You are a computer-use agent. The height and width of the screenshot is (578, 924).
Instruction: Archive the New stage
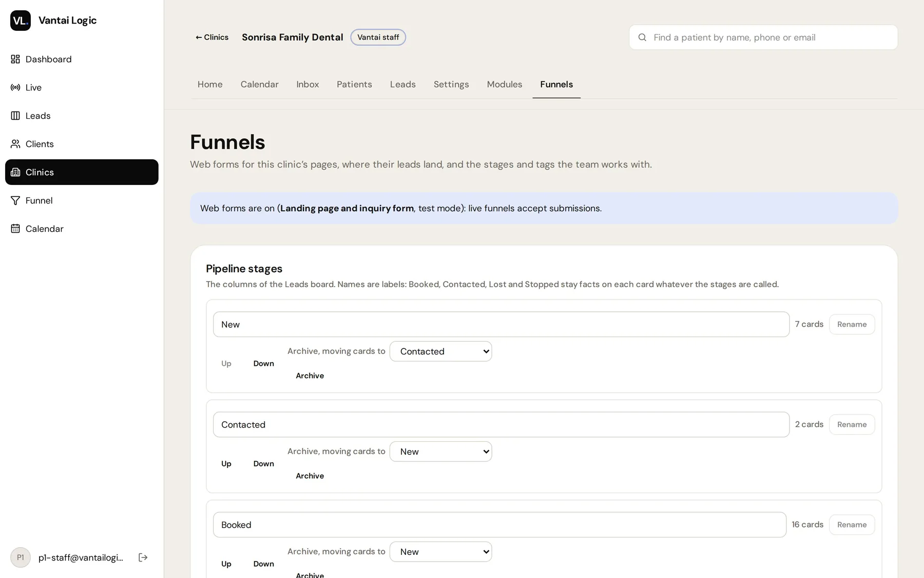point(310,376)
